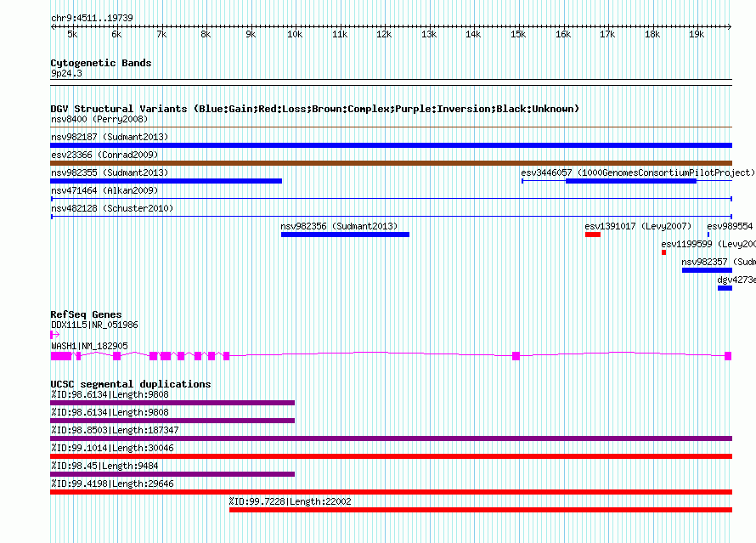756x543 pixels.
Task: Select the blue bar under nsv982356
Action: pyautogui.click(x=345, y=235)
